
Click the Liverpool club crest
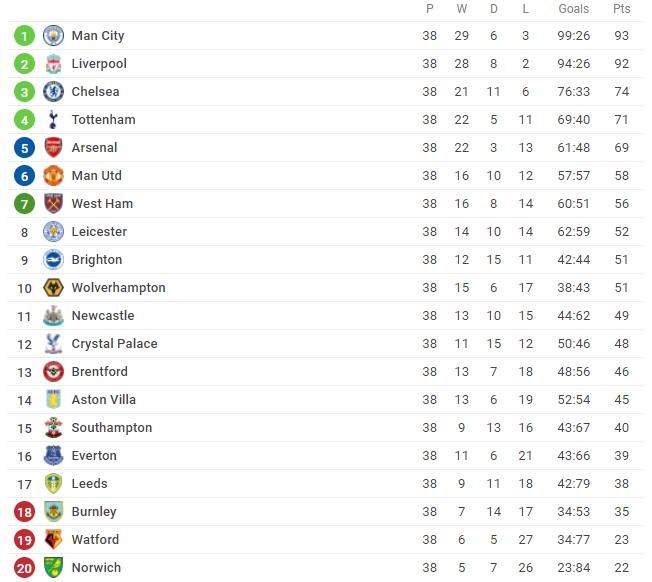[53, 64]
